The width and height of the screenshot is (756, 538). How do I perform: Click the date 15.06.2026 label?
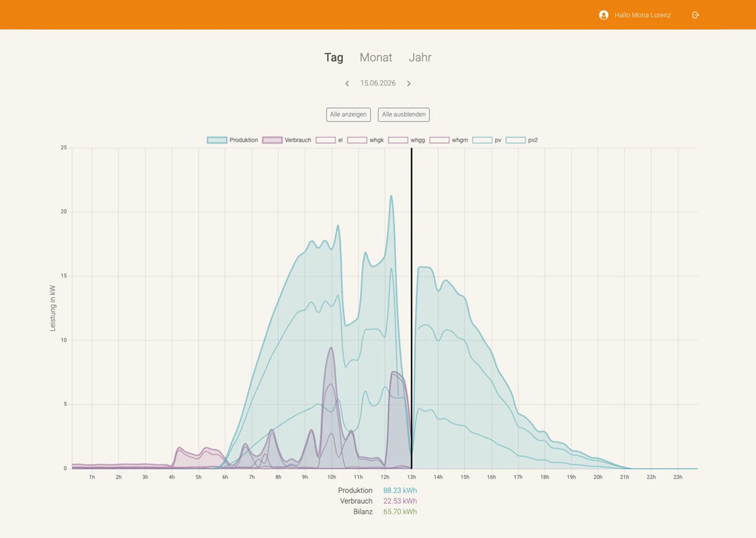click(x=378, y=84)
